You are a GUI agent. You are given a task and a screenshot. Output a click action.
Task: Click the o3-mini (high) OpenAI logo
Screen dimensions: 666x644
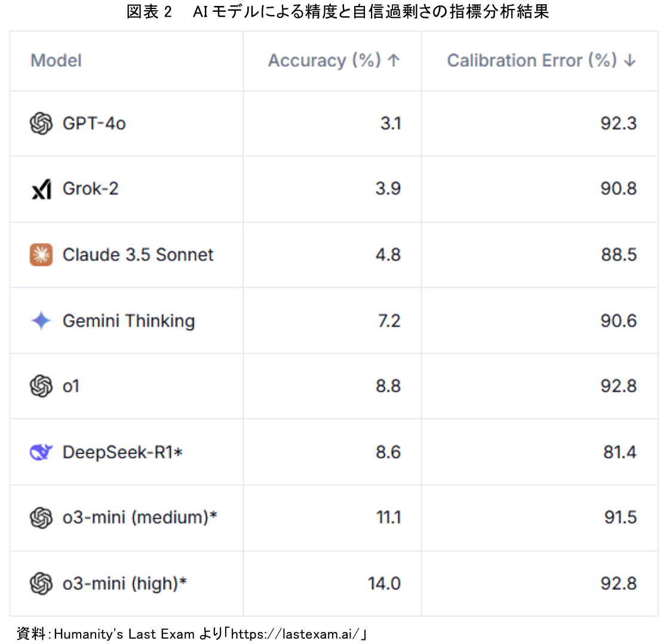(x=41, y=583)
